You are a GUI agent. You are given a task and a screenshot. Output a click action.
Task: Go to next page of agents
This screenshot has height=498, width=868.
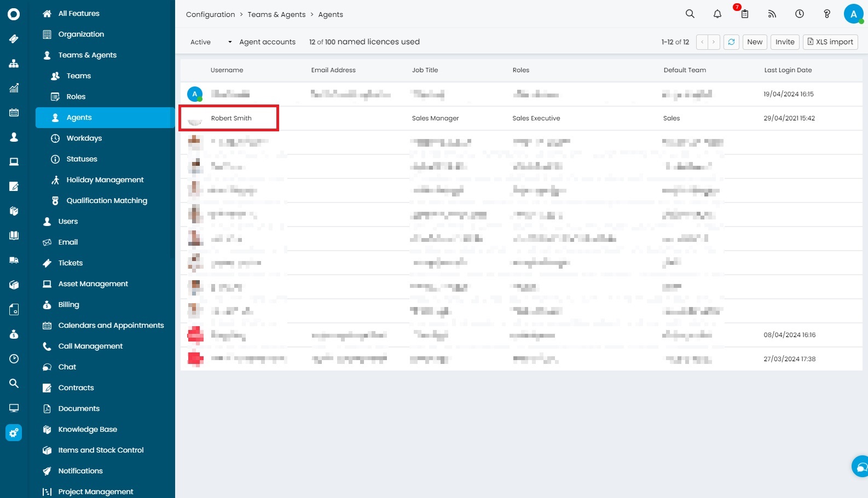714,42
